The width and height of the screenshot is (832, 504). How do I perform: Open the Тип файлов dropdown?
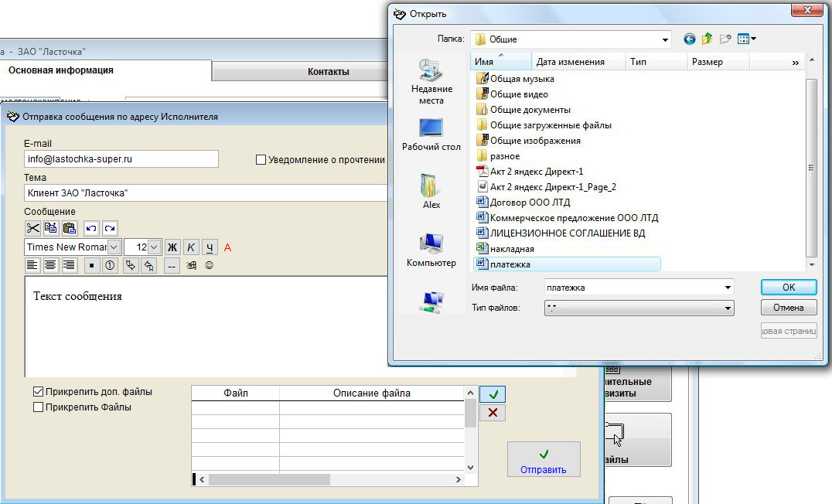tap(728, 308)
